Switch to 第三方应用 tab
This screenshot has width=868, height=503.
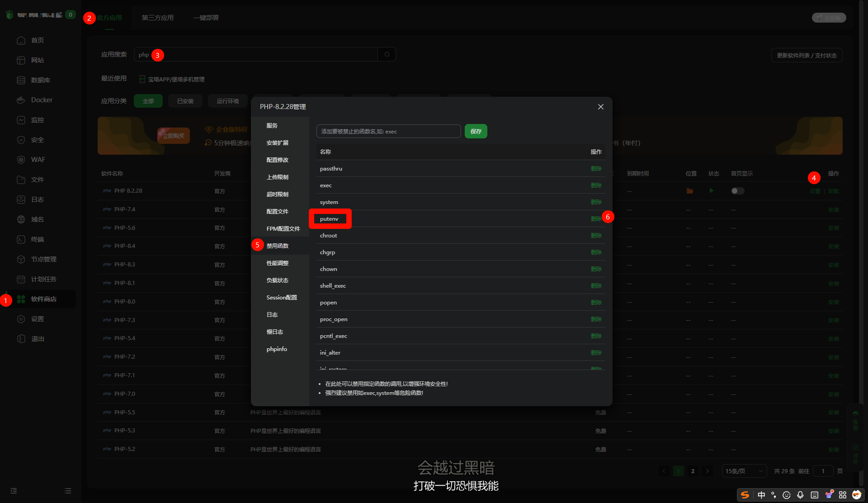click(x=157, y=18)
